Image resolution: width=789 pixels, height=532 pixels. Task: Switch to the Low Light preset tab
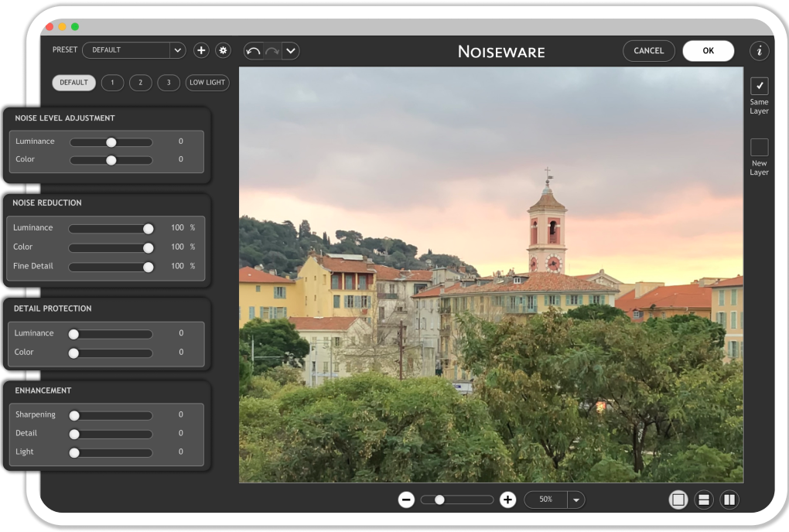pos(207,83)
